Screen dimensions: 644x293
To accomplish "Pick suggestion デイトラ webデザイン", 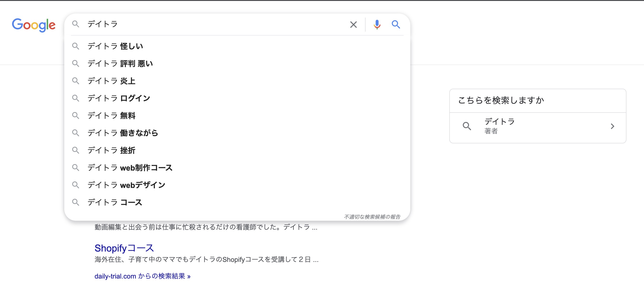I will (126, 185).
